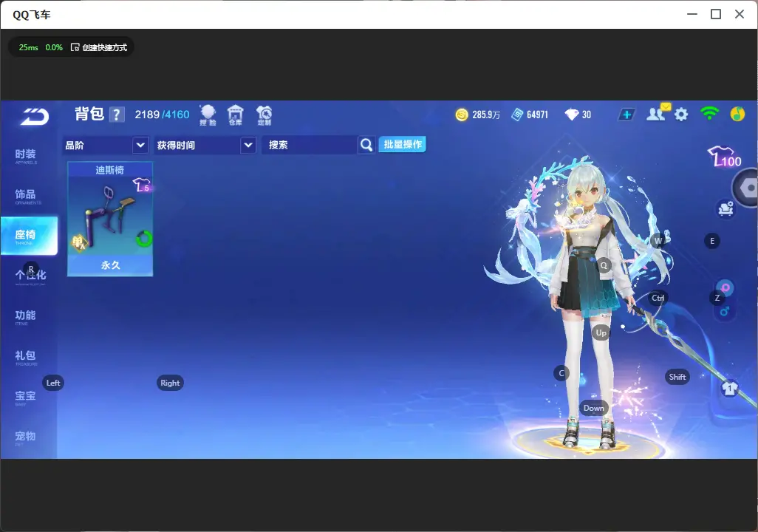Open the backpack help question mark
The width and height of the screenshot is (758, 532).
point(117,115)
